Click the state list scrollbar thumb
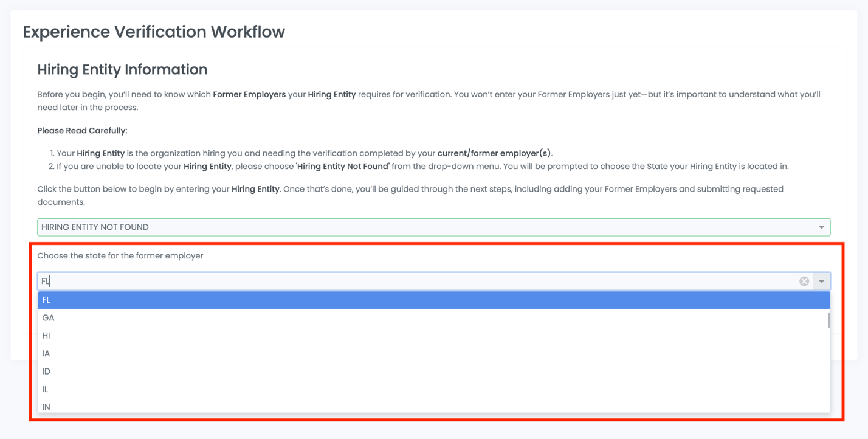868x439 pixels. pos(828,320)
